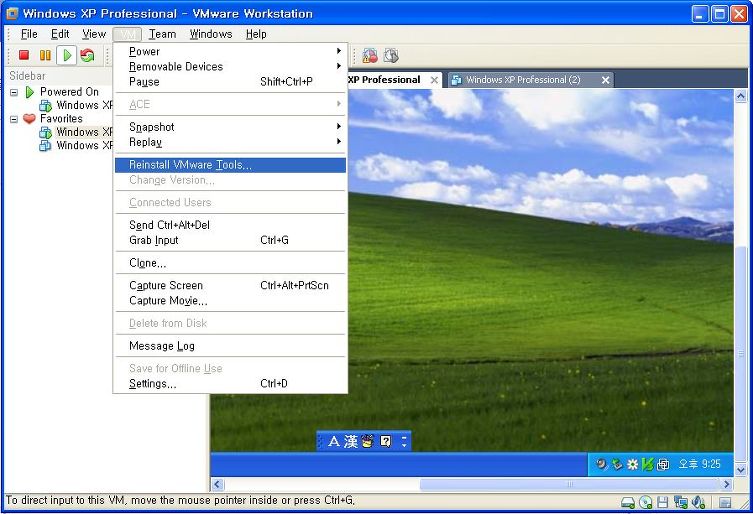This screenshot has height=514, width=753.
Task: Click the yellow Suspend toolbar icon
Action: (45, 55)
